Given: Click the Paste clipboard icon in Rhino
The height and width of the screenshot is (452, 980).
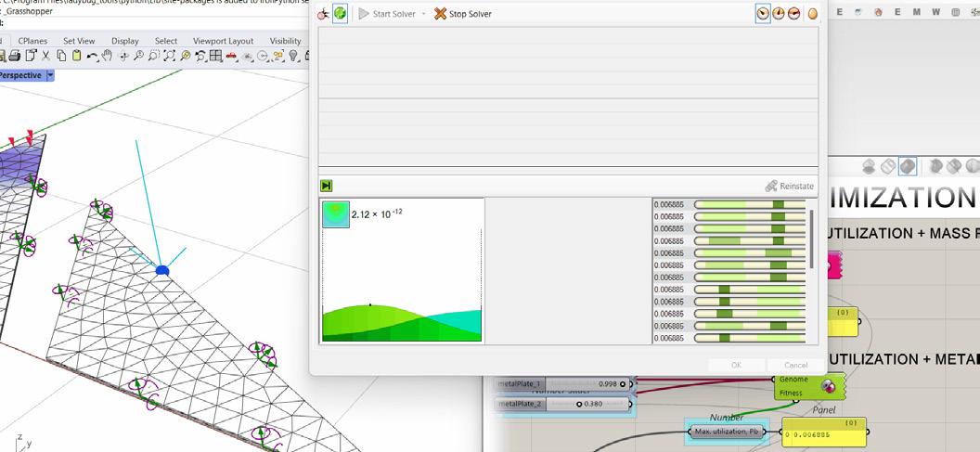Looking at the screenshot, I should tap(76, 57).
